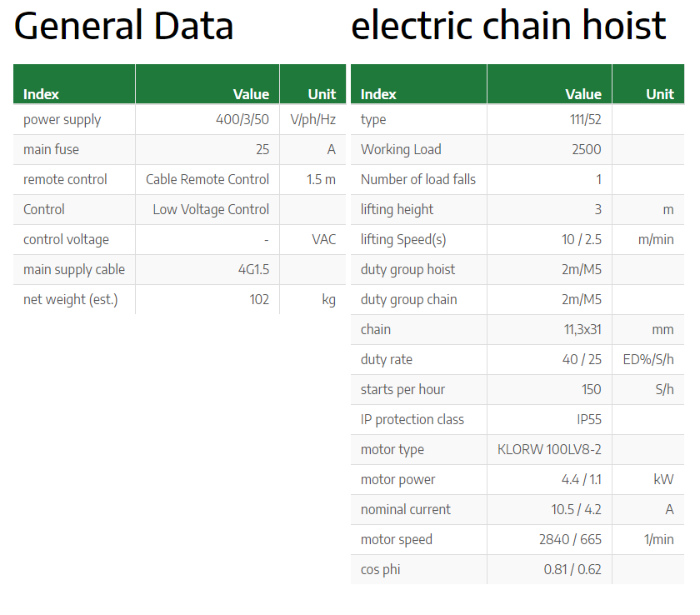Click the General Data heading

click(x=123, y=26)
